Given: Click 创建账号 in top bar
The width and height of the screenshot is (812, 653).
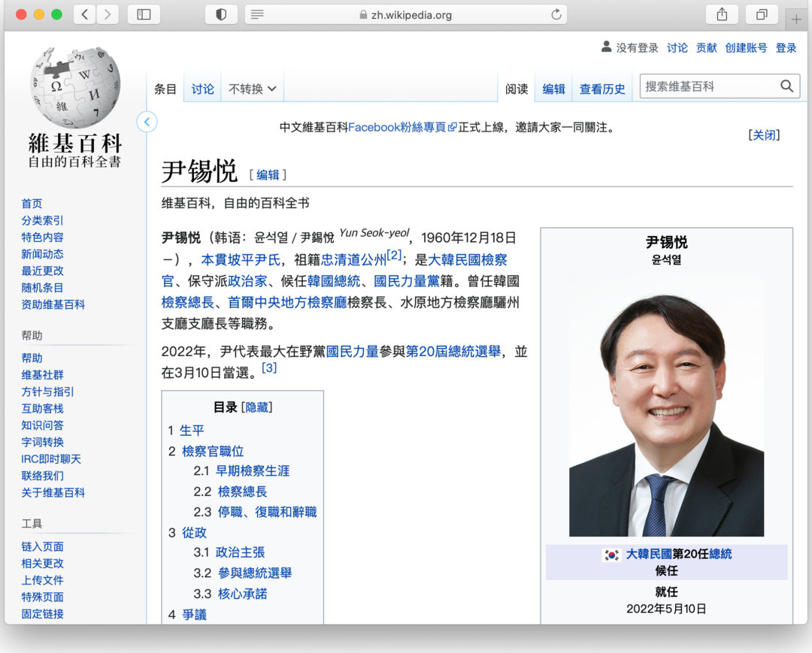Looking at the screenshot, I should point(746,47).
